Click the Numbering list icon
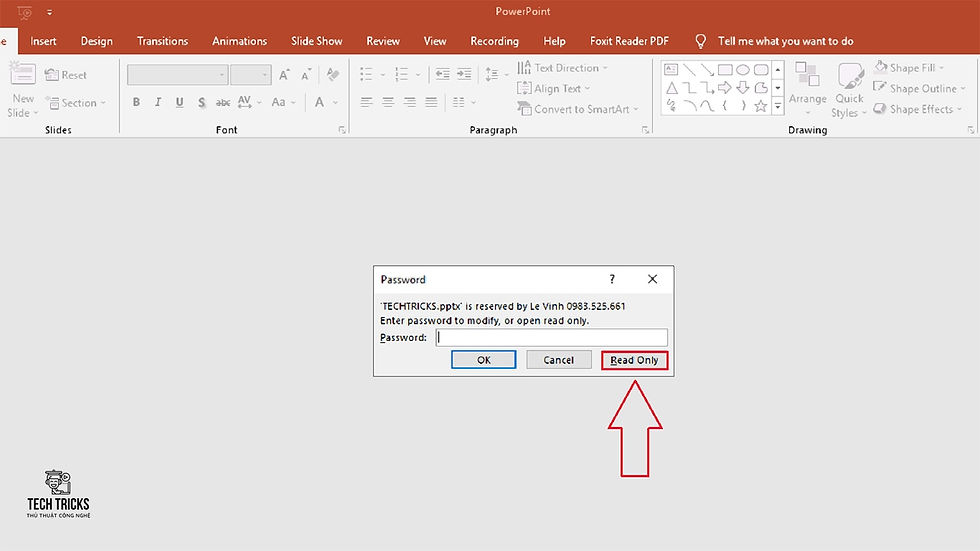 click(x=402, y=74)
